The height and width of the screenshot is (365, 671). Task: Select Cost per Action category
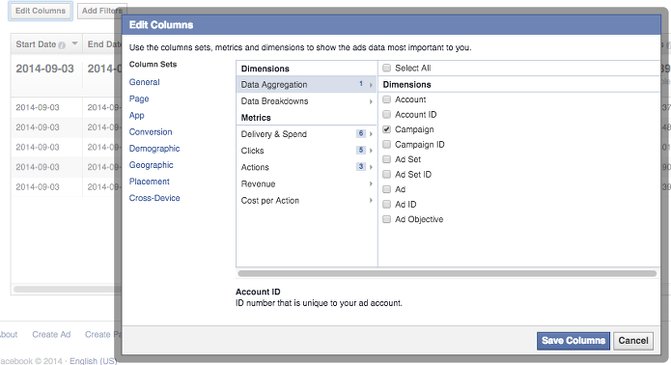coord(306,201)
